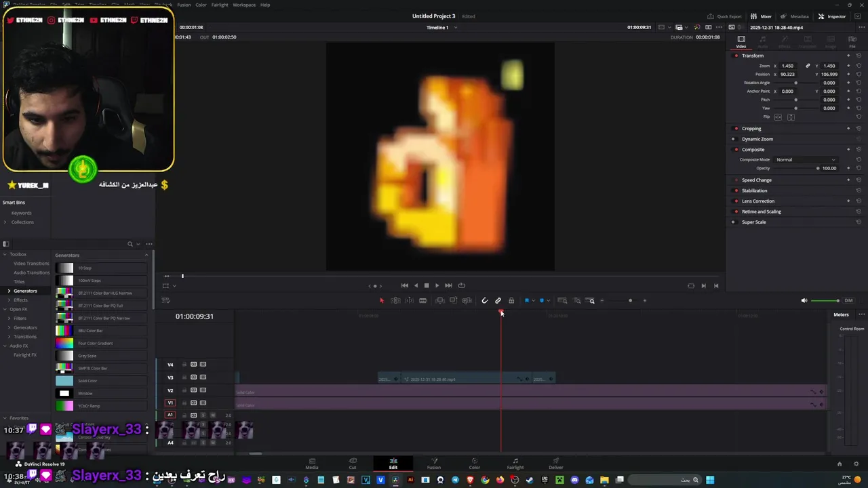Toggle Position Lock padlock
The height and width of the screenshot is (488, 868).
tap(511, 300)
